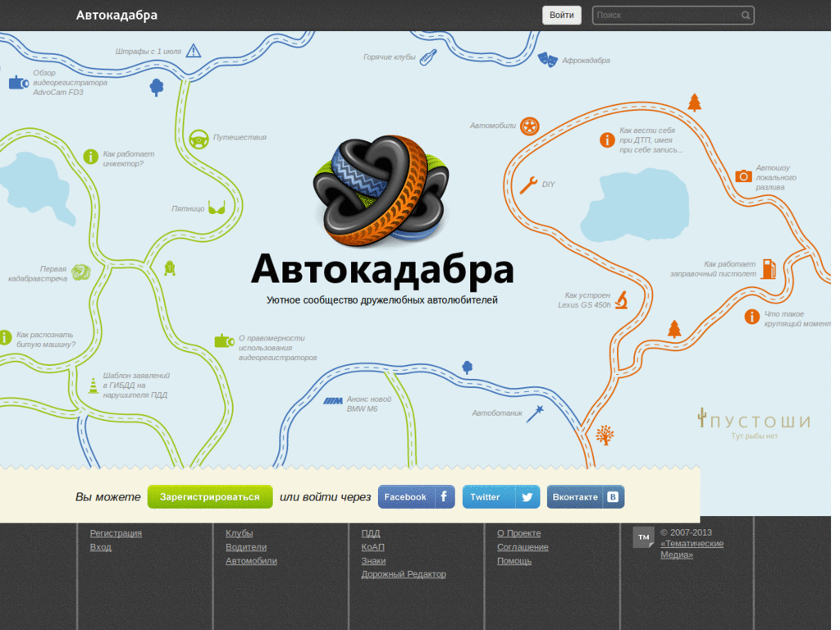Click the green info icon by Как работает инжектор
840x630 pixels.
tap(90, 157)
